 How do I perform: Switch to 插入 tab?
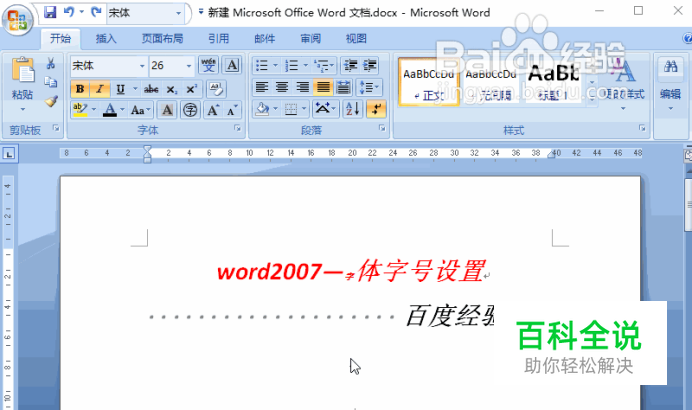click(x=106, y=39)
